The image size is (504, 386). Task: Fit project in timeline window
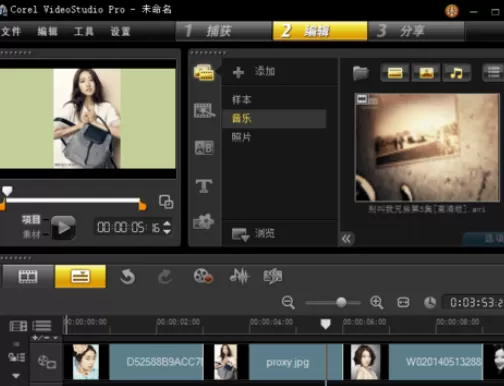coord(403,303)
